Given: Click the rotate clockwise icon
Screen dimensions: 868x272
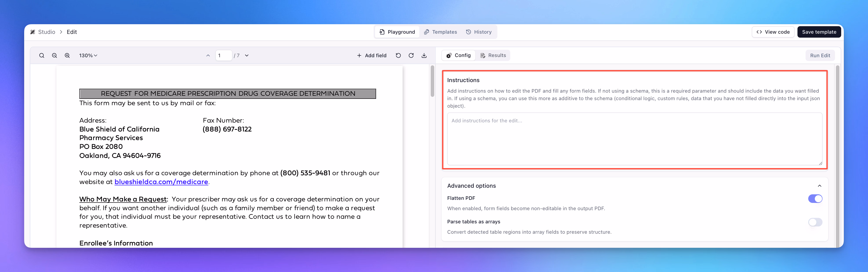Looking at the screenshot, I should pyautogui.click(x=411, y=56).
